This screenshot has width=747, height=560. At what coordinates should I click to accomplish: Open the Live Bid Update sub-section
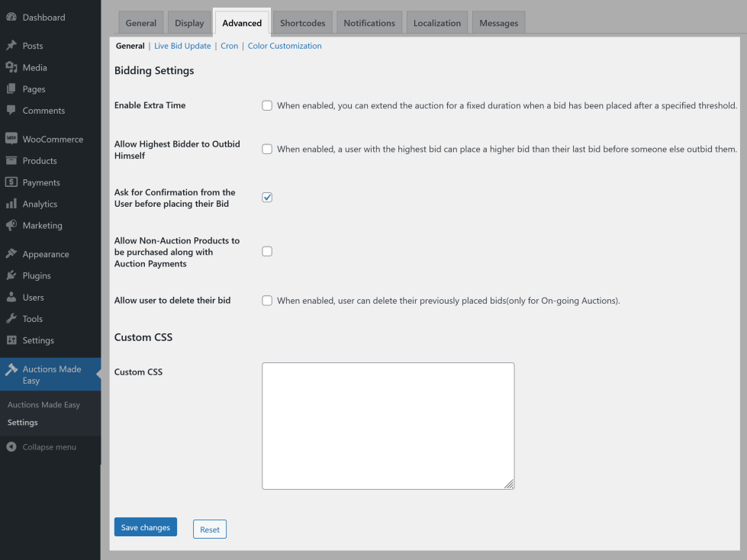(x=182, y=46)
